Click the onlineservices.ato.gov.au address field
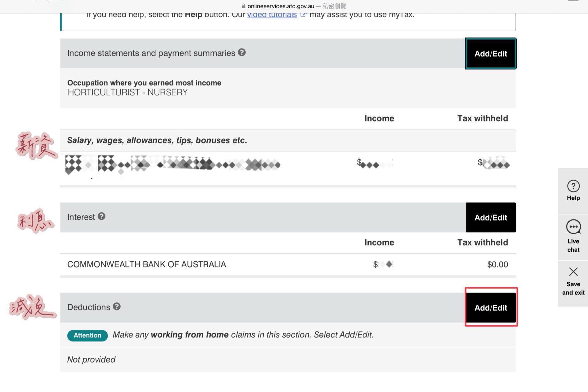The height and width of the screenshot is (392, 588). click(x=281, y=6)
